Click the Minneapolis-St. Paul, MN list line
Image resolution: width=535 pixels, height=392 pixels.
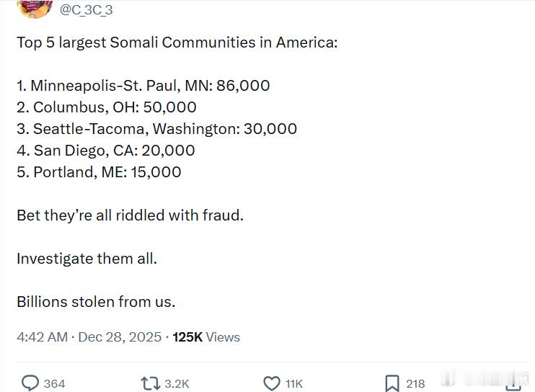143,86
